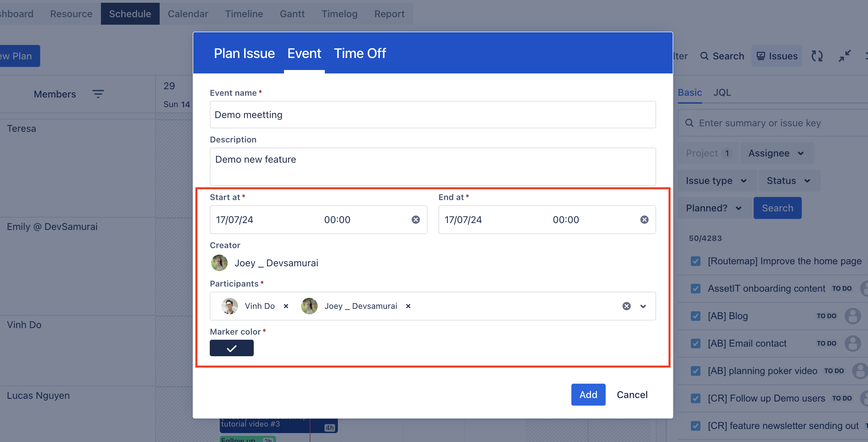Remove Joey _ Devsamurai from participants
Screen dimensions: 868x442
[x=408, y=306]
